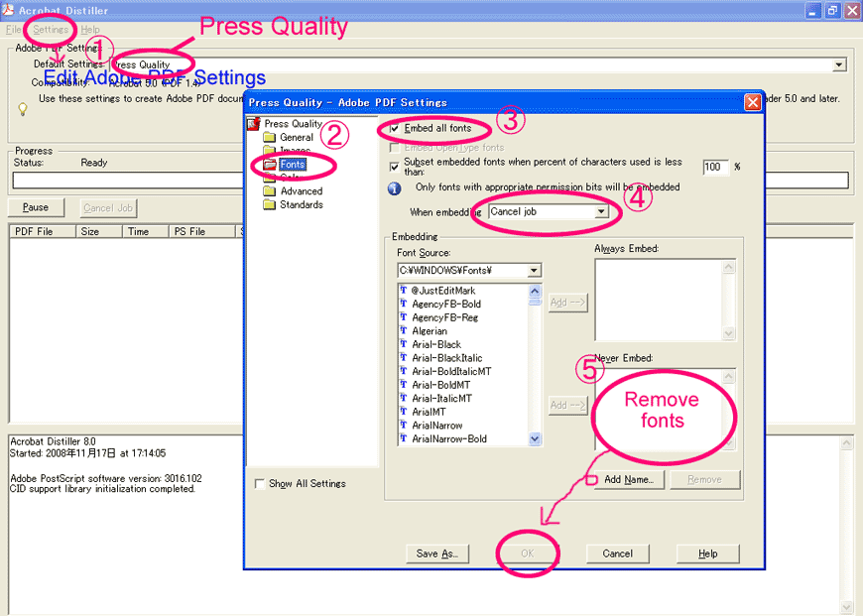Viewport: 863px width, 616px height.
Task: Select the Arial-BoldItalicMT font
Action: point(451,372)
